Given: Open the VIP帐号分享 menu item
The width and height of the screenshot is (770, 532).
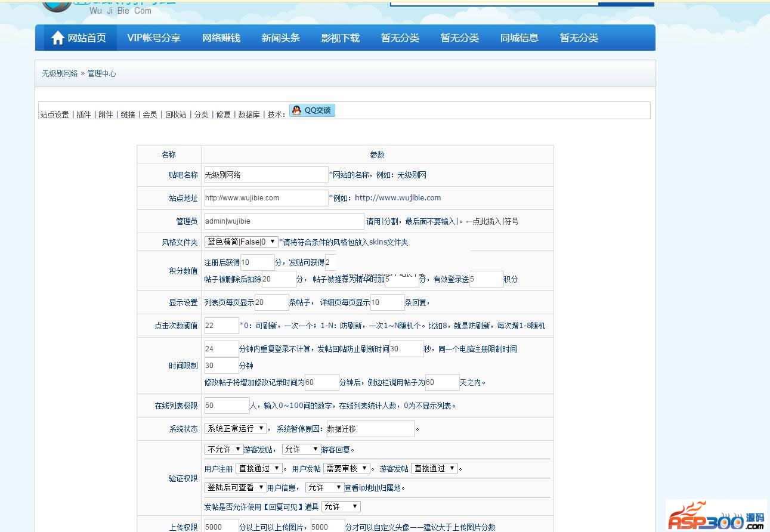Looking at the screenshot, I should [154, 38].
